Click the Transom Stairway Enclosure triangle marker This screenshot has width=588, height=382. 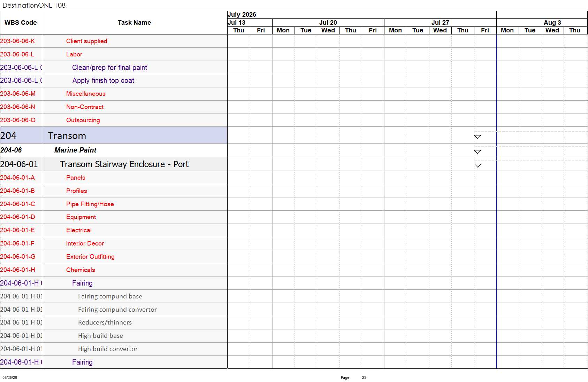(x=478, y=165)
